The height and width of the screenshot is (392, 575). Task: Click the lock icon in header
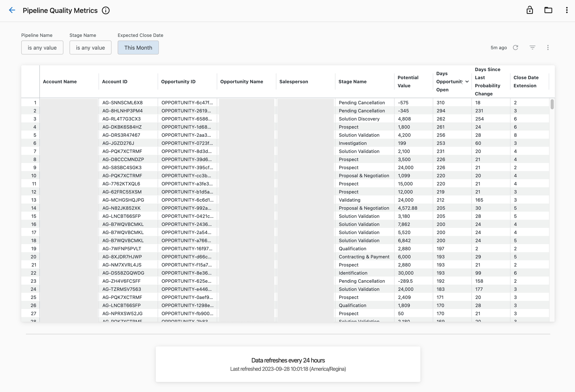click(530, 10)
